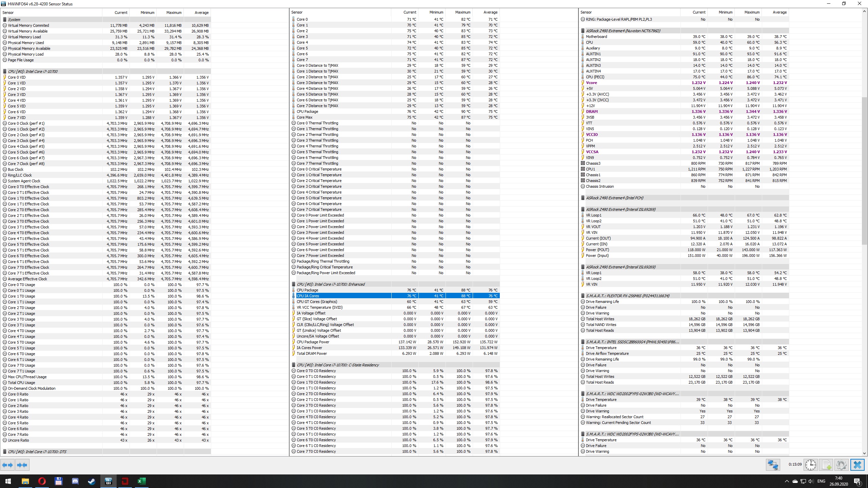Select the CPU Package Power row
The image size is (868, 488).
point(313,342)
